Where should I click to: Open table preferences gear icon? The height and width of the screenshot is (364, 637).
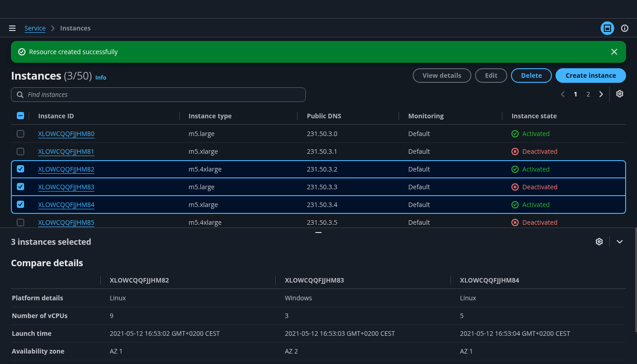[x=619, y=94]
